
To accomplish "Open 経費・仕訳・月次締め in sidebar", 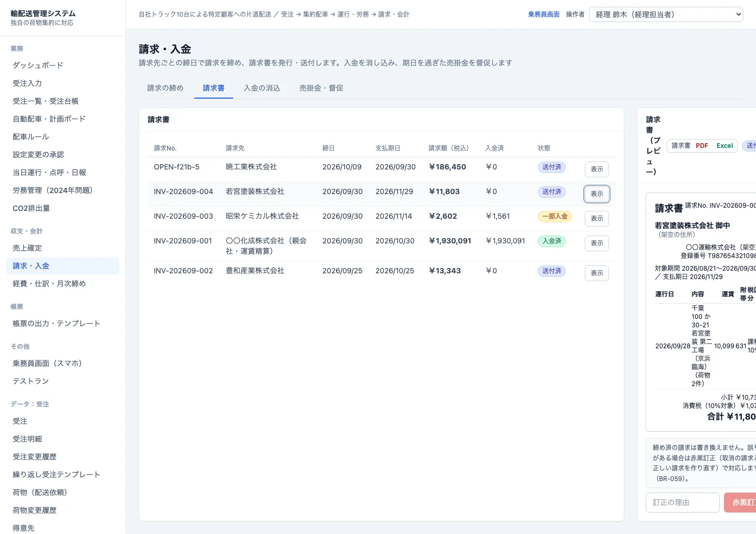I will 63,283.
